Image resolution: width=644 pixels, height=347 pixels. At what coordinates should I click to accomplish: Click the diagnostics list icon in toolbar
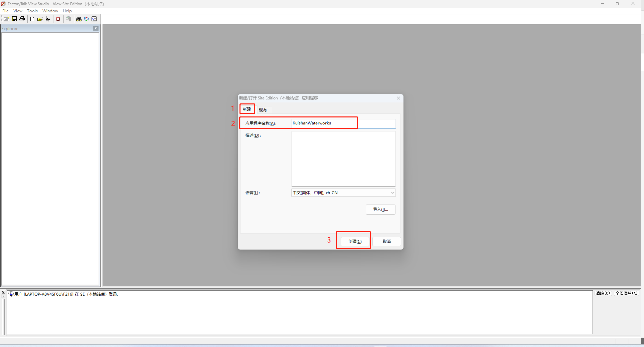pos(94,19)
